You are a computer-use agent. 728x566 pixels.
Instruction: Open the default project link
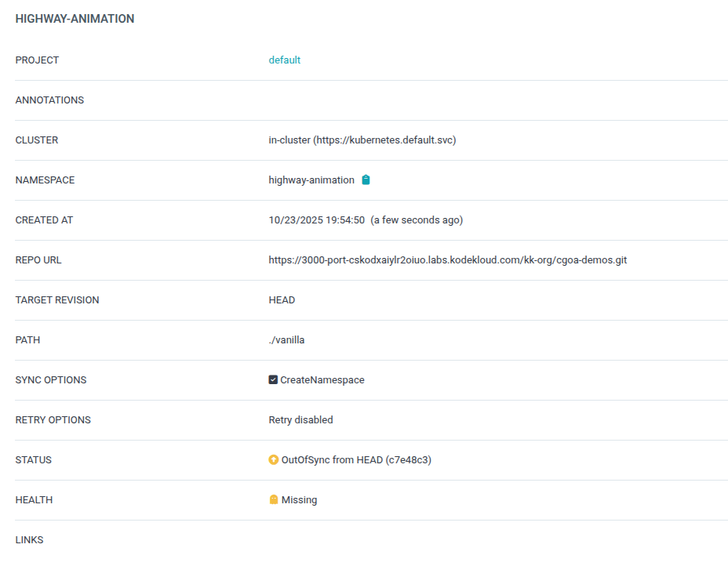click(284, 60)
